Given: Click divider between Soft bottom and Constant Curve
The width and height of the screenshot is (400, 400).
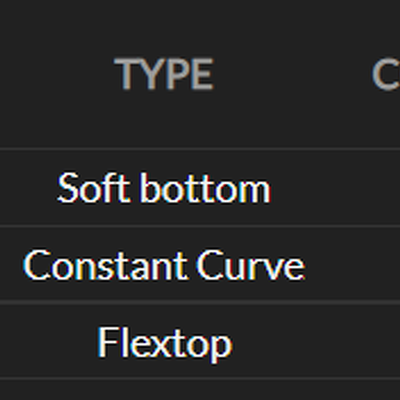Looking at the screenshot, I should pyautogui.click(x=200, y=227).
